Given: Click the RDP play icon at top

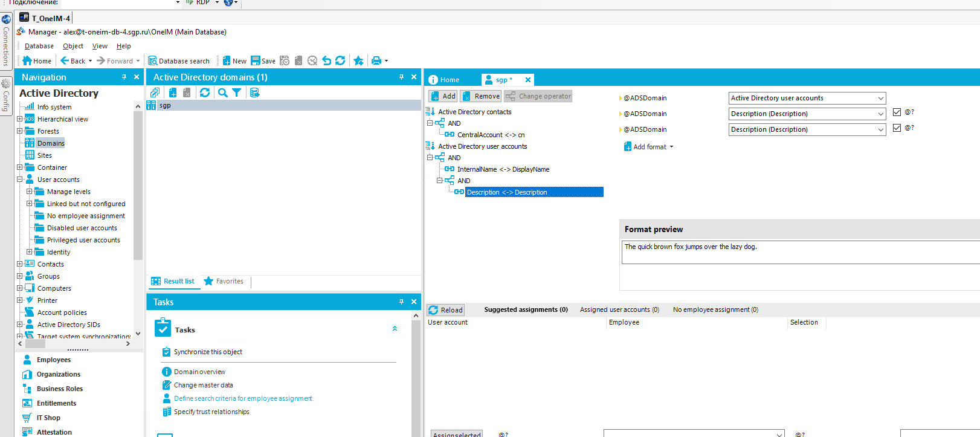Looking at the screenshot, I should [189, 2].
